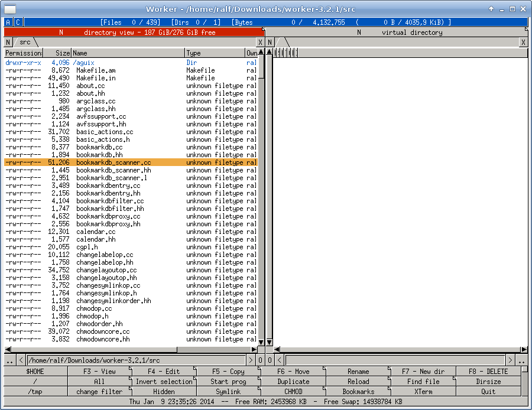This screenshot has height=410, width=532.
Task: Select the bookmarkdb_scanner.cc file row
Action: click(113, 162)
